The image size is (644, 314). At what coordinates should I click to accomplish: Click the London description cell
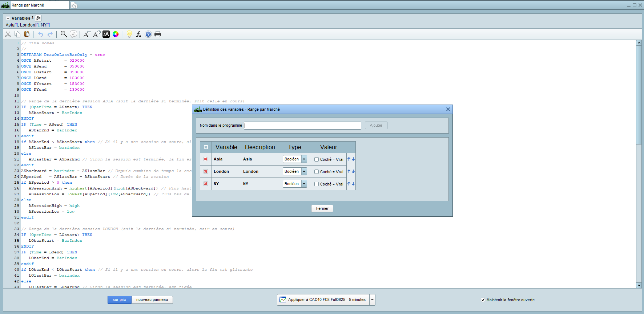point(260,171)
